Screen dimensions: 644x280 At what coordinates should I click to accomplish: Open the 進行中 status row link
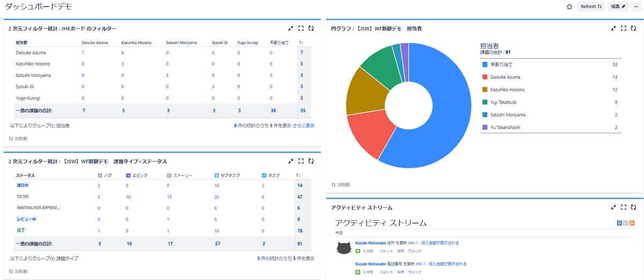click(x=23, y=185)
